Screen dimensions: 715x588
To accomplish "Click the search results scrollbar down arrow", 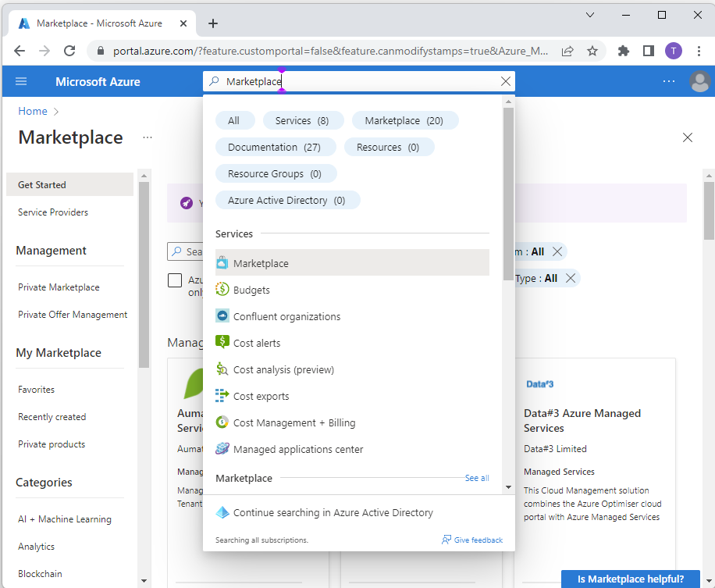I will click(x=508, y=487).
